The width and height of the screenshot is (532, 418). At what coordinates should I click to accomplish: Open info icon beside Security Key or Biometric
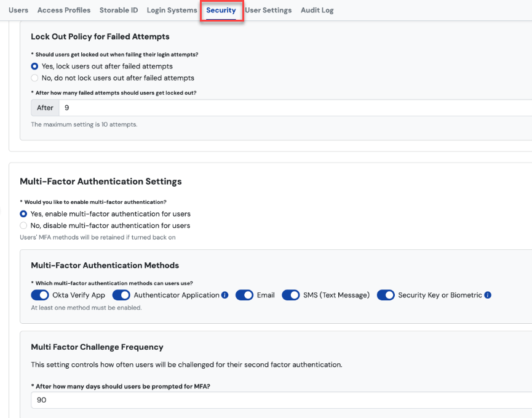pos(488,295)
